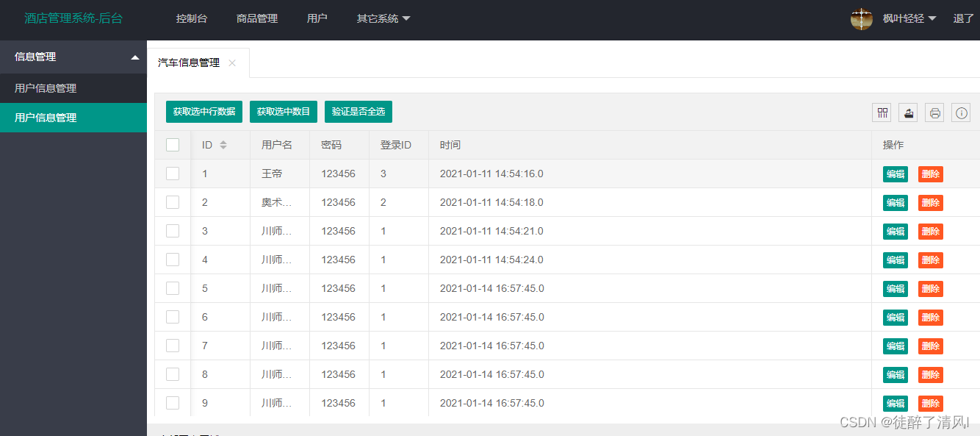Open the column filter icon in table toolbar
This screenshot has height=436, width=980.
[x=882, y=112]
